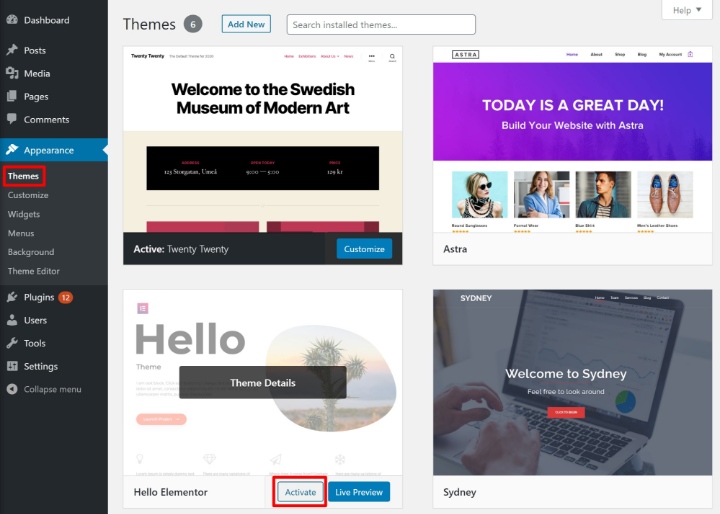
Task: Click the Posts pushpin icon
Action: coord(12,50)
